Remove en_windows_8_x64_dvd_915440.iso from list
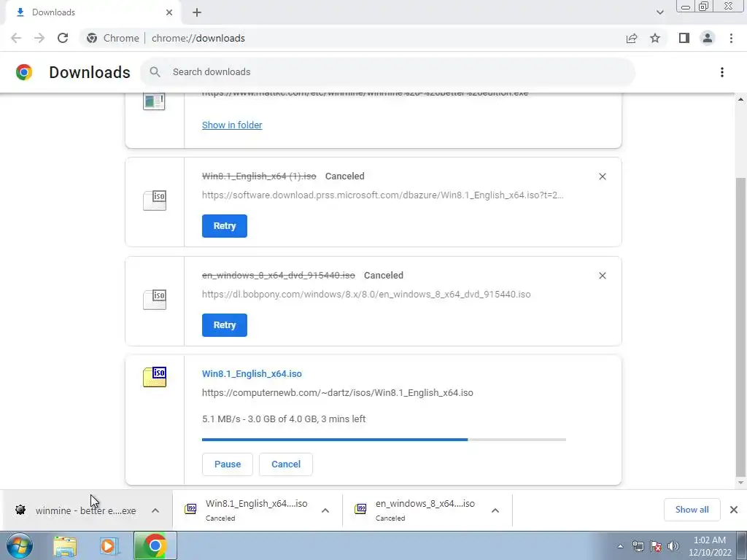 pos(602,276)
